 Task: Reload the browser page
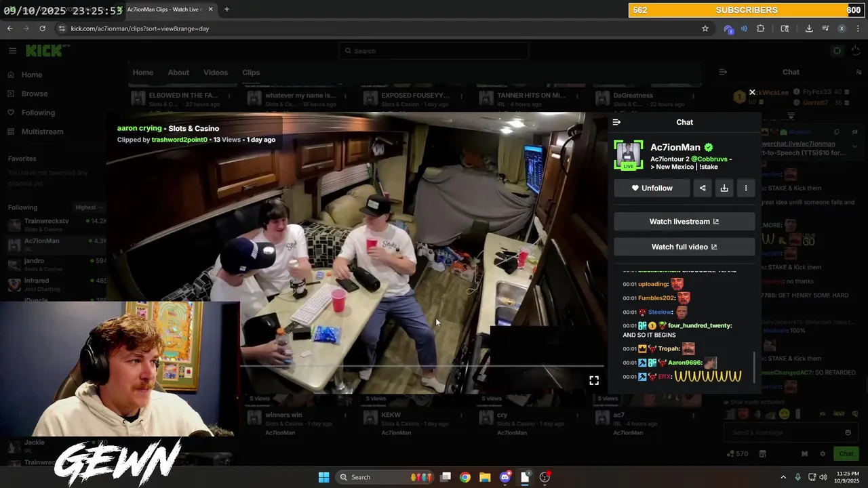pyautogui.click(x=42, y=28)
